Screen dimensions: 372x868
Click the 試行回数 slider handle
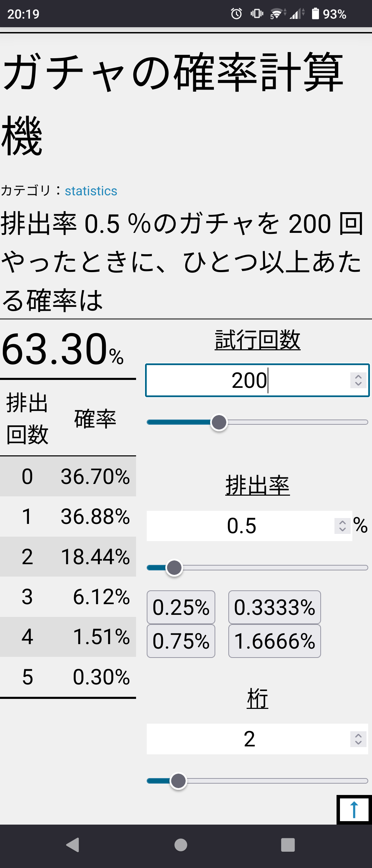[219, 422]
